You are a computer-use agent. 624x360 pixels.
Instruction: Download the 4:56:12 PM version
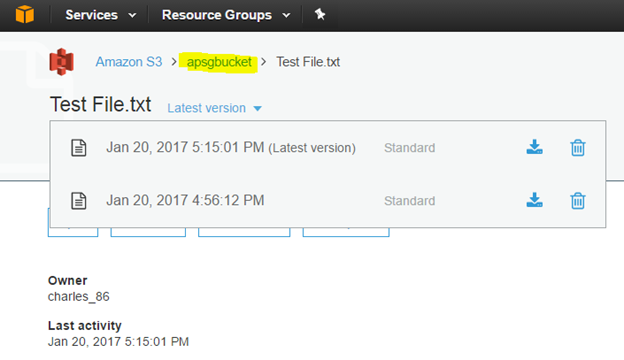tap(534, 200)
